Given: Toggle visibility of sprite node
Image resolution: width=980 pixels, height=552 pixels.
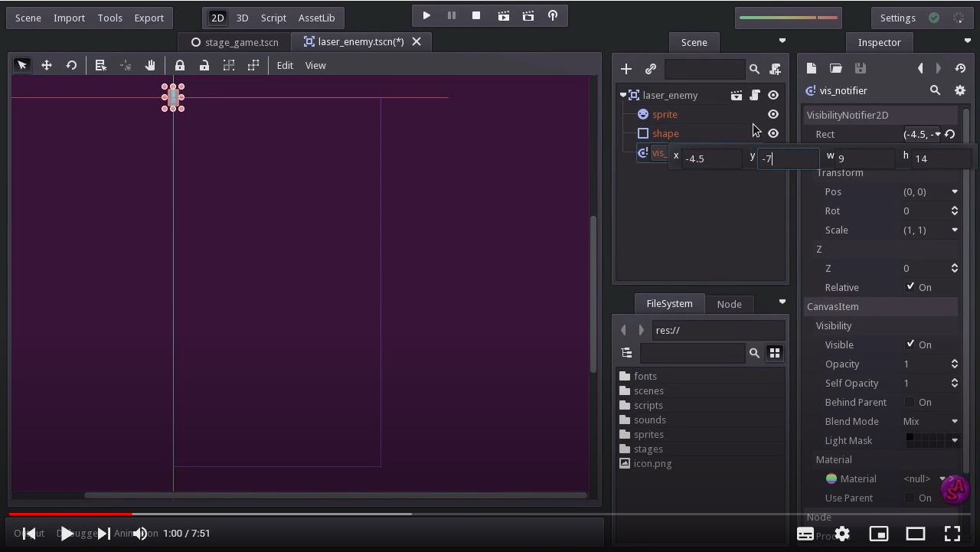Looking at the screenshot, I should (773, 114).
